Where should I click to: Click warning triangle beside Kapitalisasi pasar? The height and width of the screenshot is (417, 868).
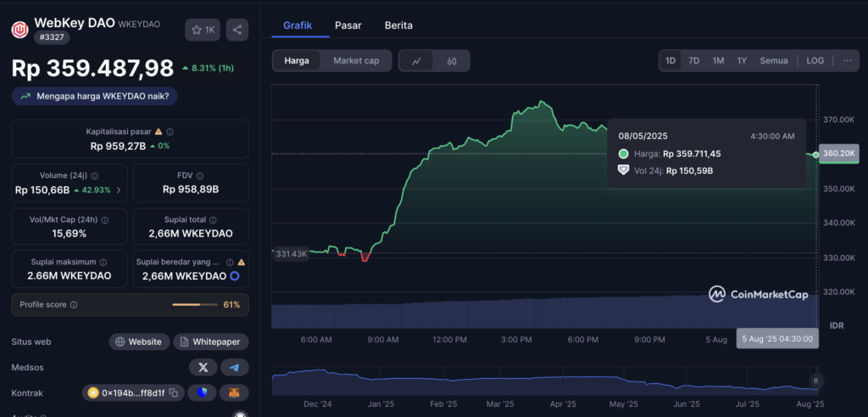pos(159,132)
